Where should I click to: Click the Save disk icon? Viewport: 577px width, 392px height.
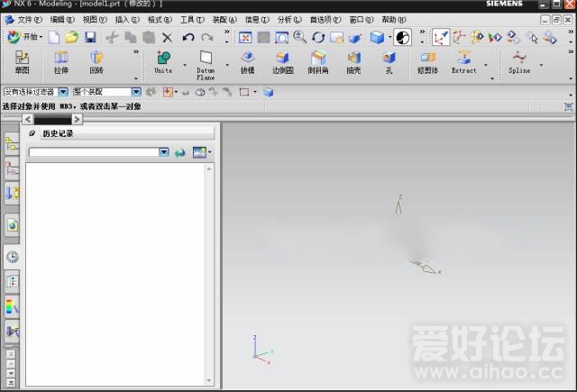click(x=90, y=37)
